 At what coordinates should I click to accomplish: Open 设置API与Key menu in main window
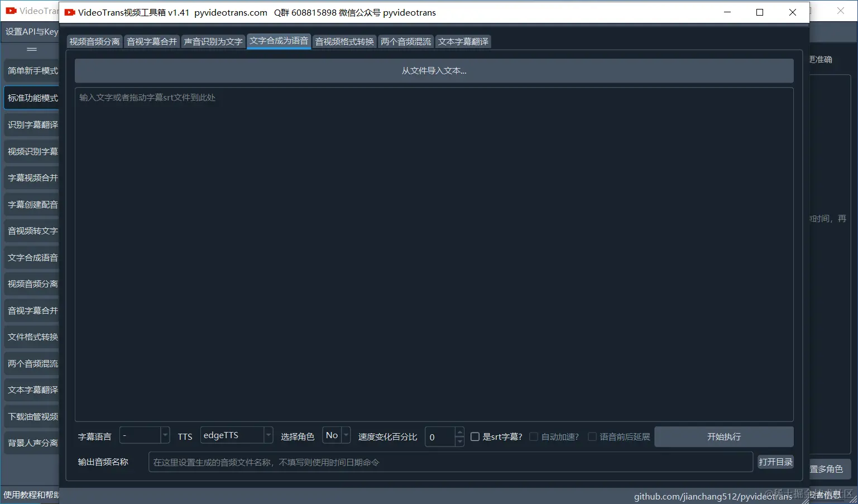point(31,32)
